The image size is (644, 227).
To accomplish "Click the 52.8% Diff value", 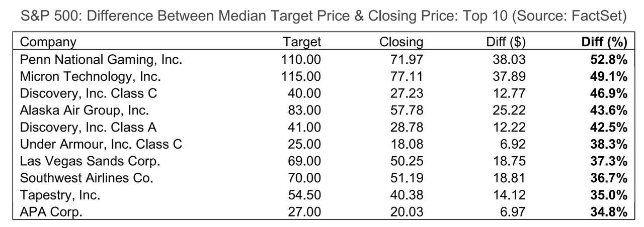I will coord(609,60).
